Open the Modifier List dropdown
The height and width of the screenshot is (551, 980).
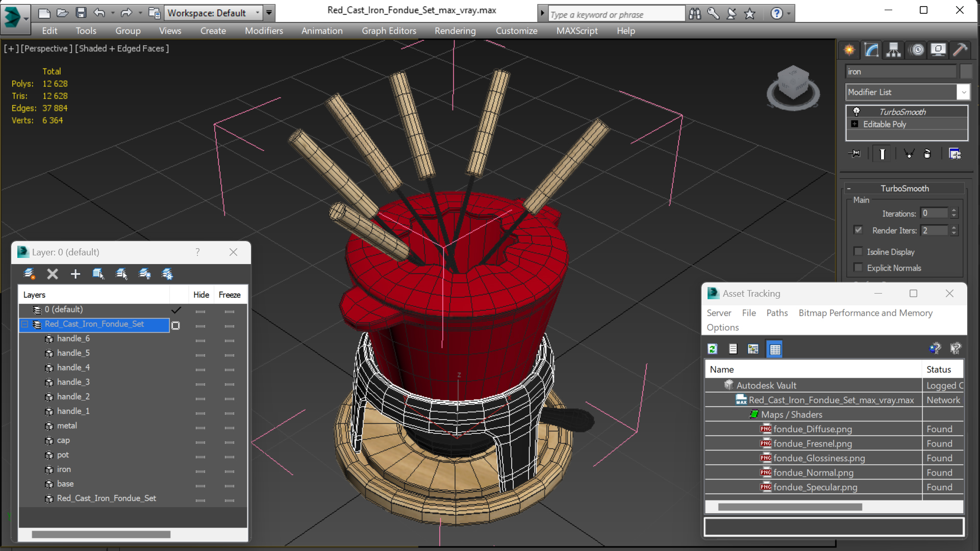963,92
